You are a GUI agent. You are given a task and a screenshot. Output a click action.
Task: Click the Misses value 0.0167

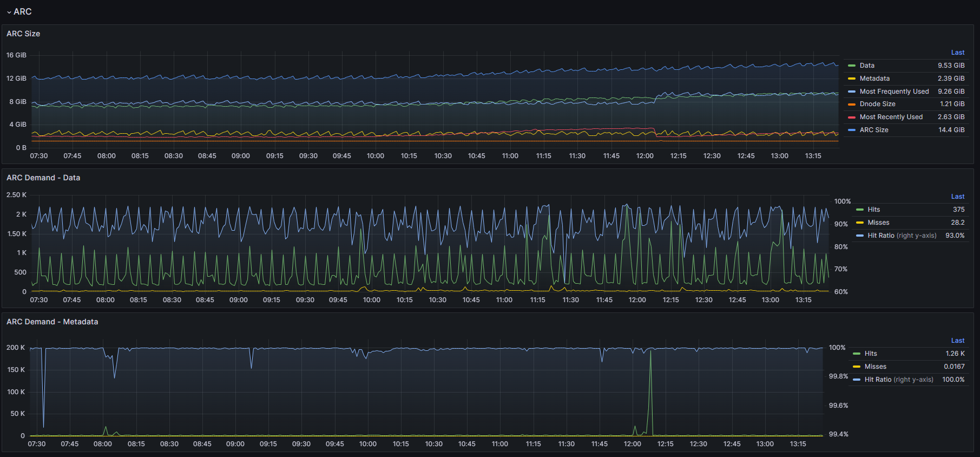tap(955, 367)
